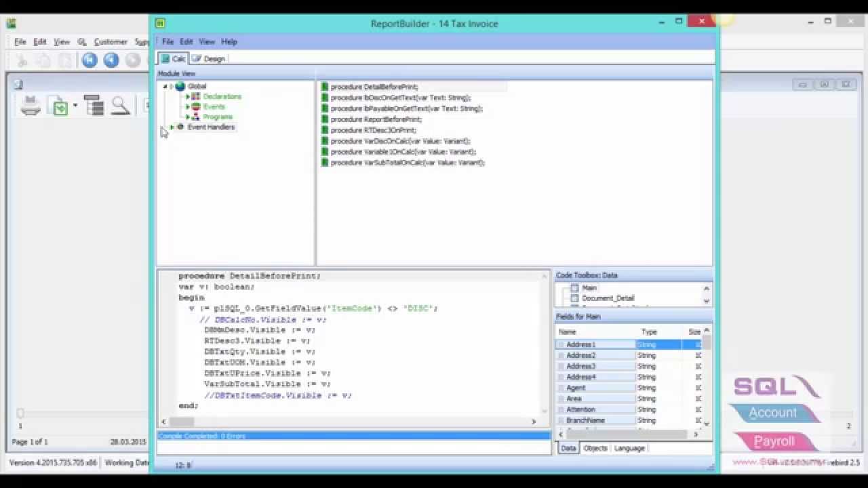The image size is (868, 488).
Task: Toggle the Document_Detail pipeline checkbox
Action: (x=575, y=298)
